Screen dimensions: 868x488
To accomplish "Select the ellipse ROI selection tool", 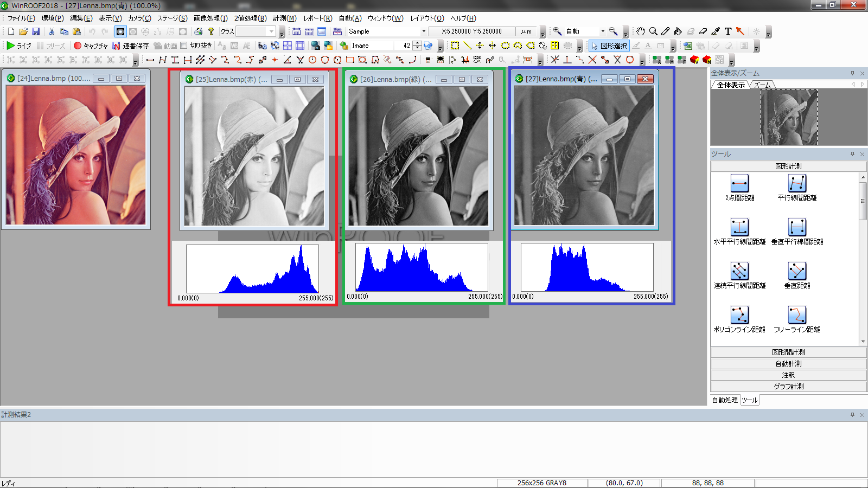I will (x=505, y=46).
